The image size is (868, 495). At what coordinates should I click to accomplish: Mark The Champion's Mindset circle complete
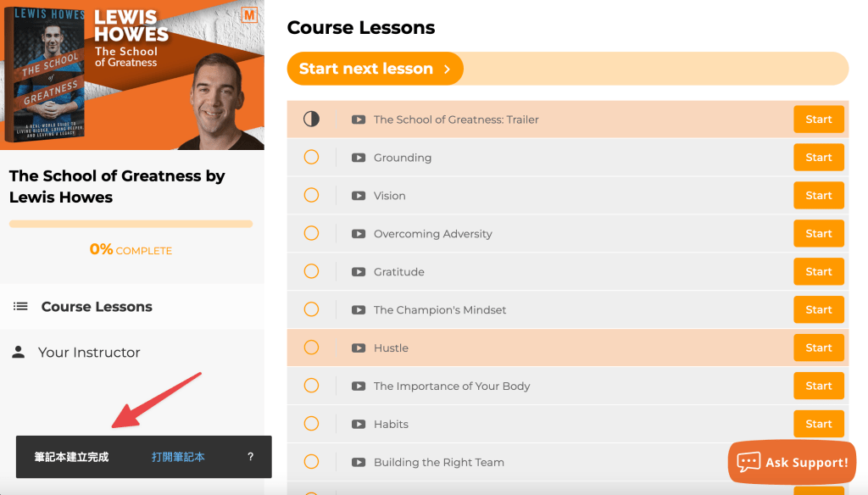click(311, 310)
